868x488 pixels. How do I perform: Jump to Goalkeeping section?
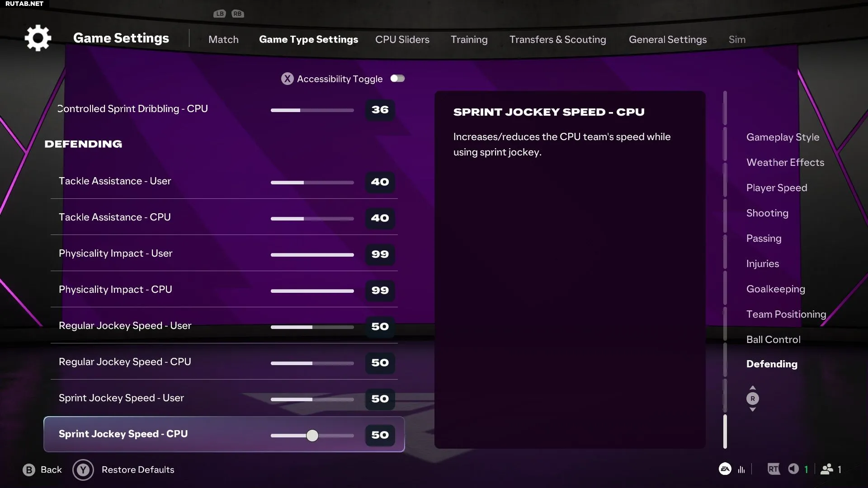pos(776,289)
